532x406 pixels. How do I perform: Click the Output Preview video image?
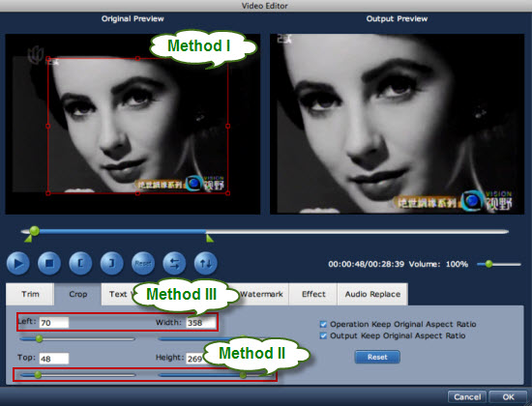coord(397,124)
